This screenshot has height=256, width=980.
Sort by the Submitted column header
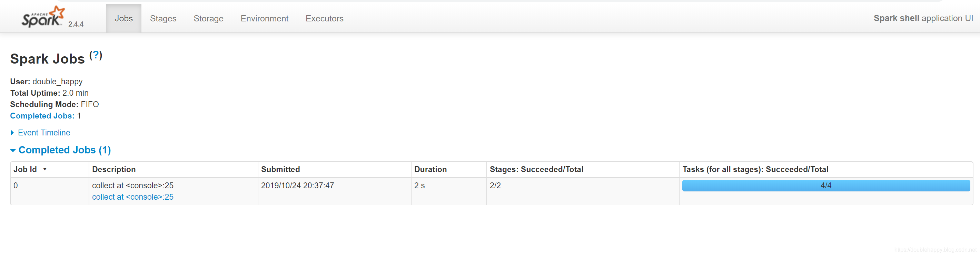click(280, 170)
